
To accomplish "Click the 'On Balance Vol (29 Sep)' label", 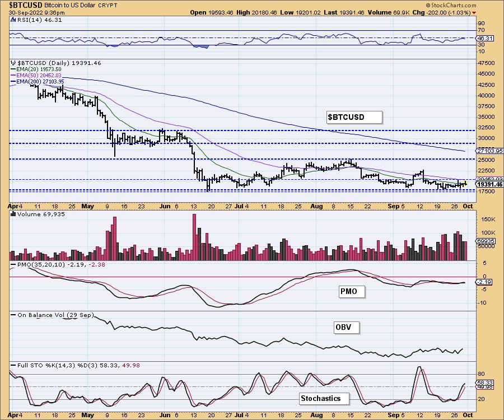I will pos(55,315).
